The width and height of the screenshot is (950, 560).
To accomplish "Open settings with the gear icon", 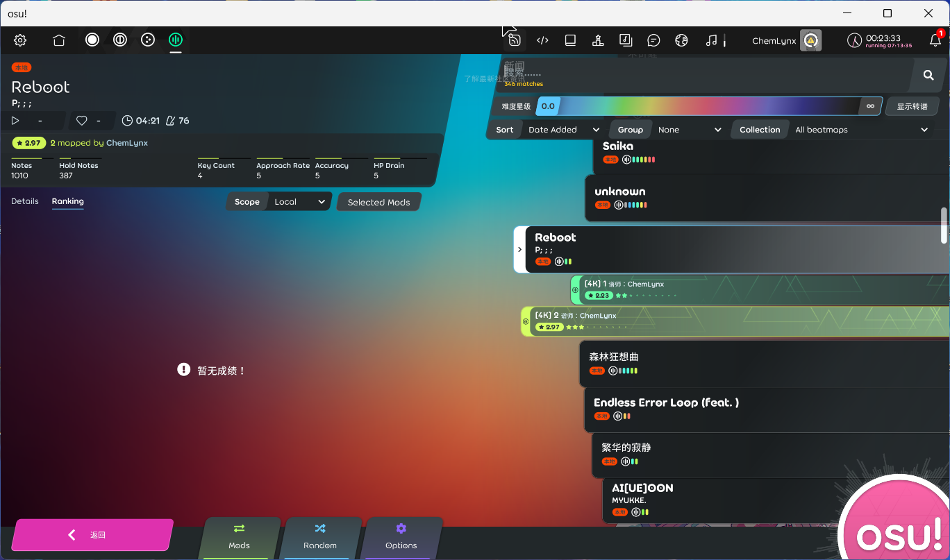I will [20, 40].
